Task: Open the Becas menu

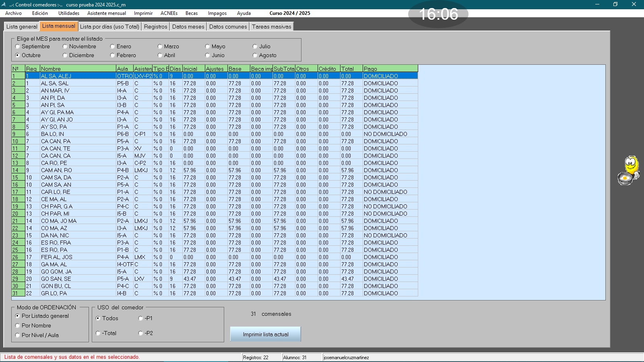Action: point(192,13)
